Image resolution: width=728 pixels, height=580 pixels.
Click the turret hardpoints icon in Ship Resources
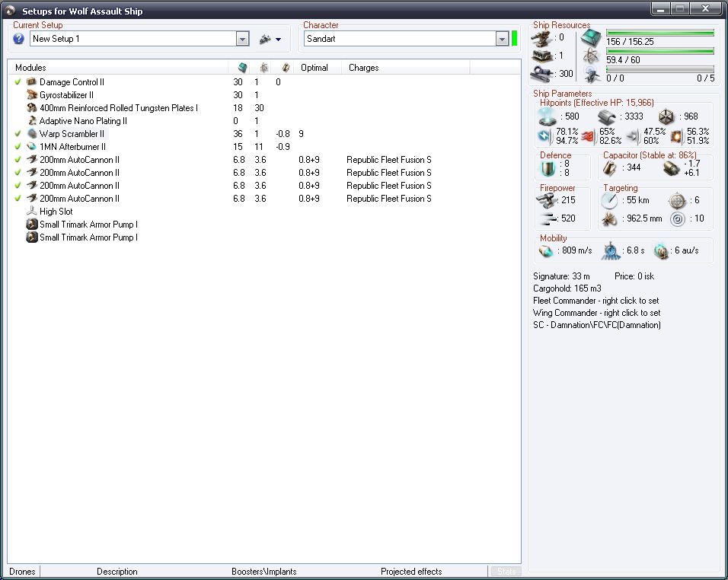(541, 38)
